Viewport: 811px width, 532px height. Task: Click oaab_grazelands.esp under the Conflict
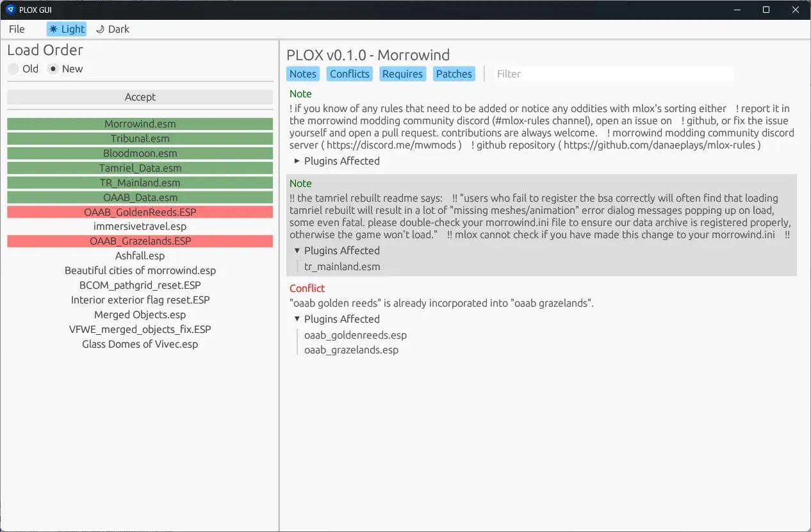pyautogui.click(x=351, y=350)
